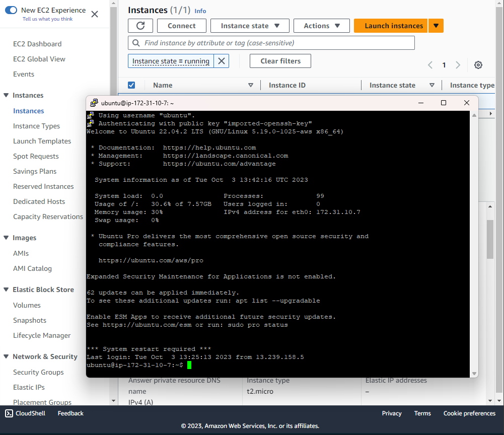The width and height of the screenshot is (504, 435).
Task: Open Dedicated Hosts page
Action: pyautogui.click(x=39, y=201)
